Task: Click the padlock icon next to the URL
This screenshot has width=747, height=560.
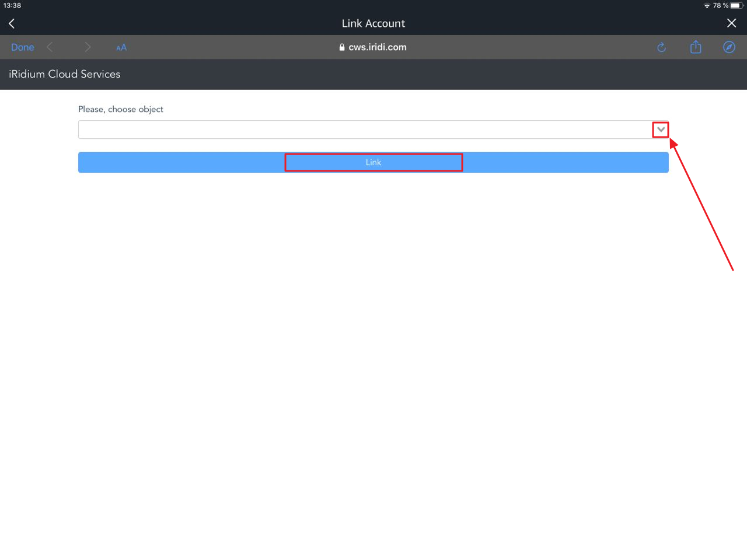Action: [x=342, y=47]
